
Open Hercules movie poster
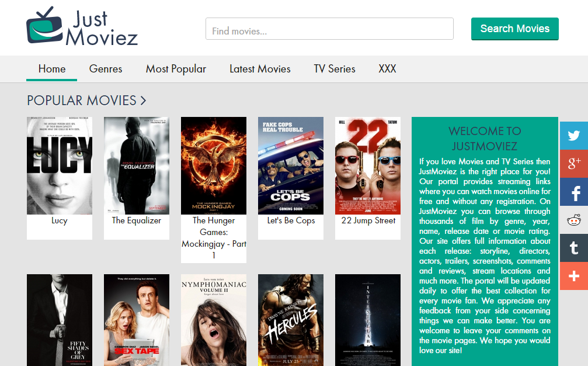[291, 320]
